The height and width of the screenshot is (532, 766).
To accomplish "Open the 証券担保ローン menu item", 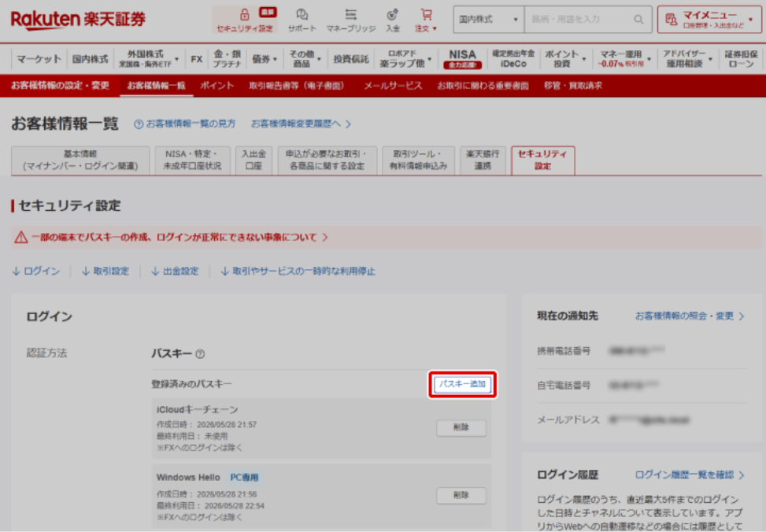I will pyautogui.click(x=741, y=59).
